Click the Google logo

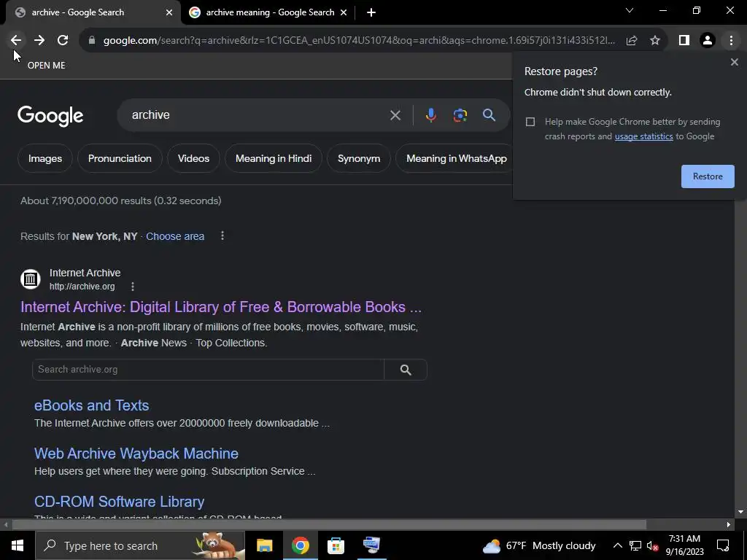click(50, 116)
